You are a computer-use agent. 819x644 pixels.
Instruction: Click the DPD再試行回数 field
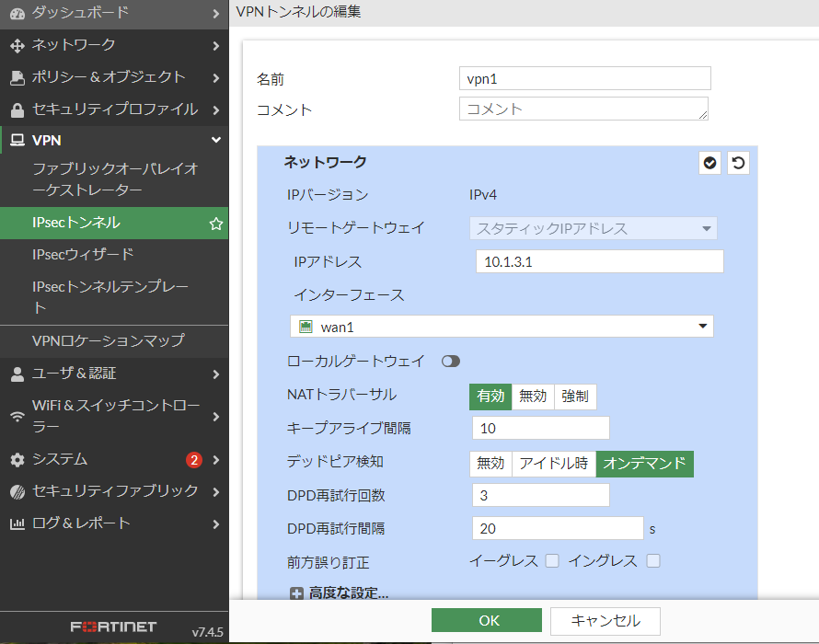[x=540, y=495]
